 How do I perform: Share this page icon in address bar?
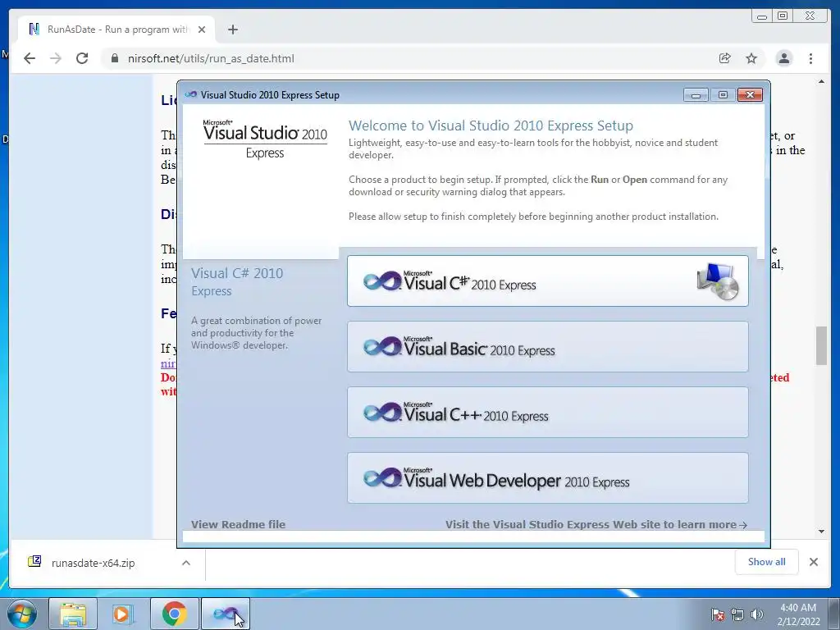coord(725,58)
